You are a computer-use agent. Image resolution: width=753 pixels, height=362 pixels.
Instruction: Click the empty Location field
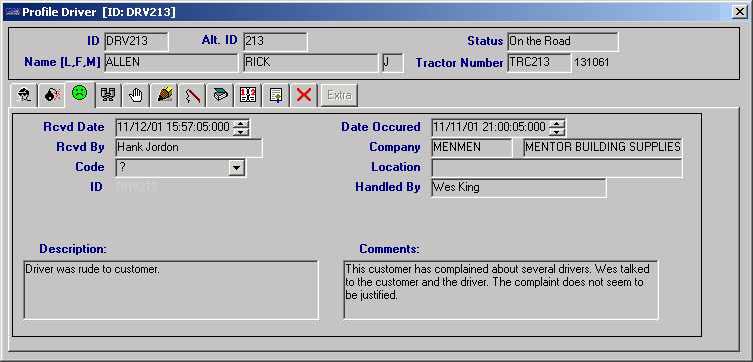[557, 168]
